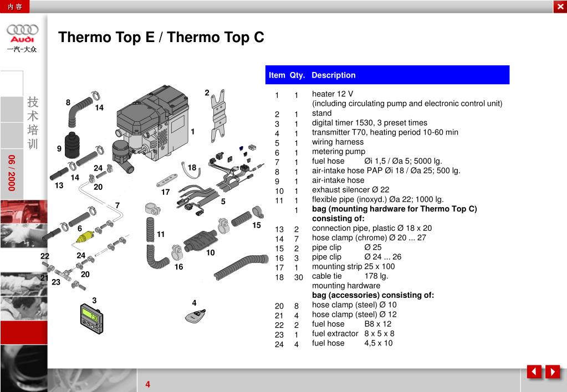567x392 pixels.
Task: Select the 06 / 2000 sidebar tab
Action: pos(12,173)
